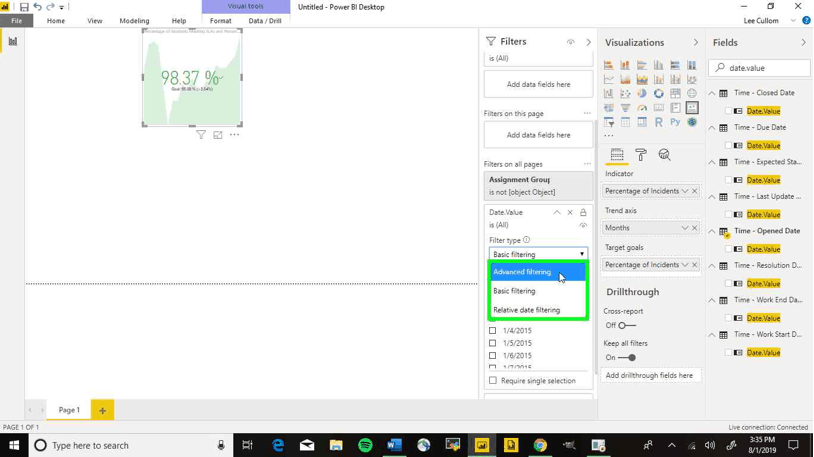Collapse the Fields pane
The height and width of the screenshot is (457, 814).
click(x=803, y=43)
